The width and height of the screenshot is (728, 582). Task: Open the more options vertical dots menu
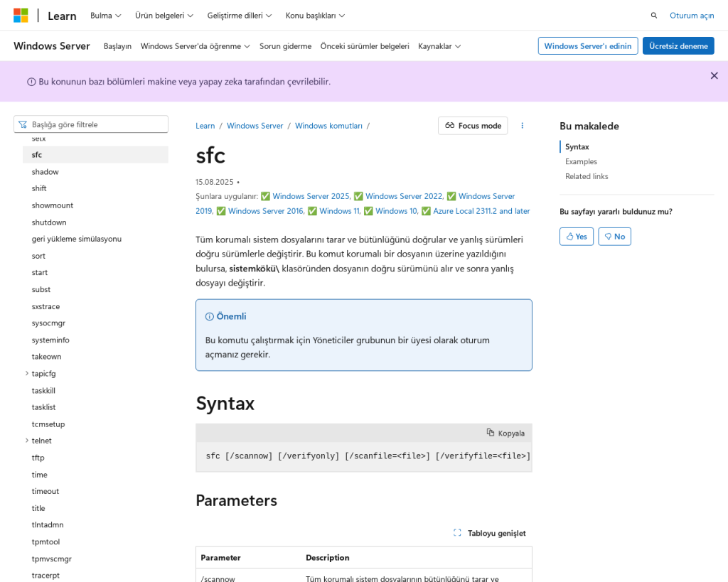(523, 126)
